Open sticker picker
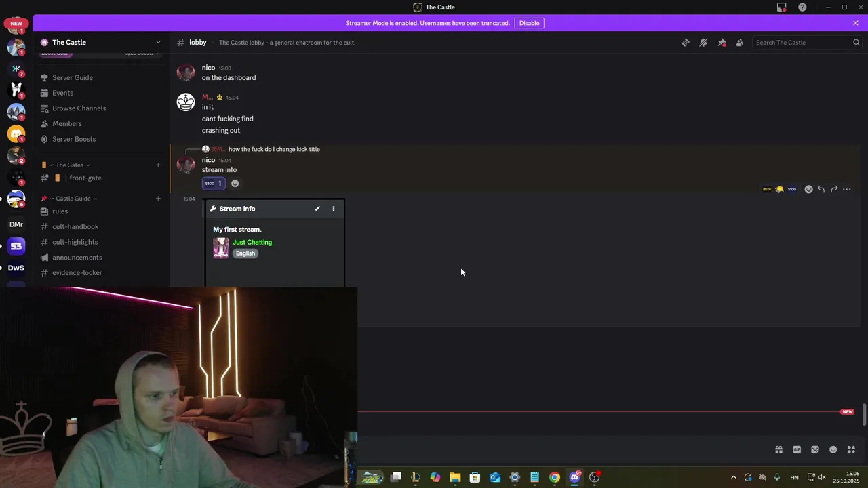Screen dimensions: 868x488 coord(815,449)
